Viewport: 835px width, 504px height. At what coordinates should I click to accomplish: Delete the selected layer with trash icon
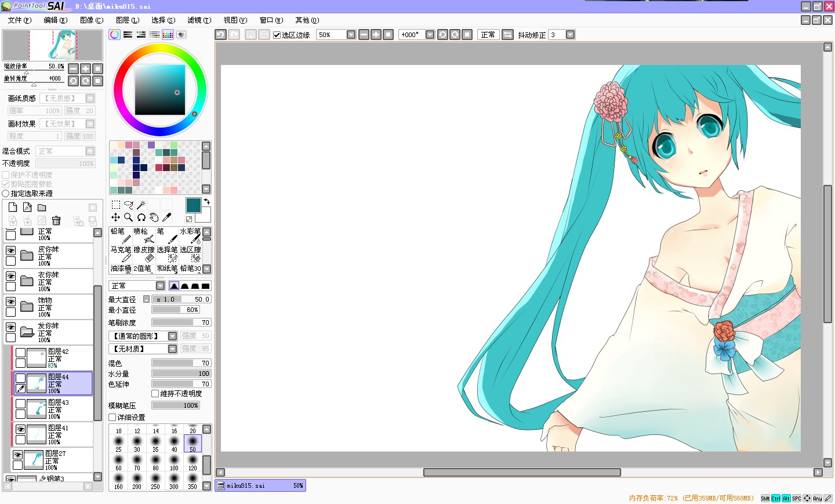pos(56,220)
